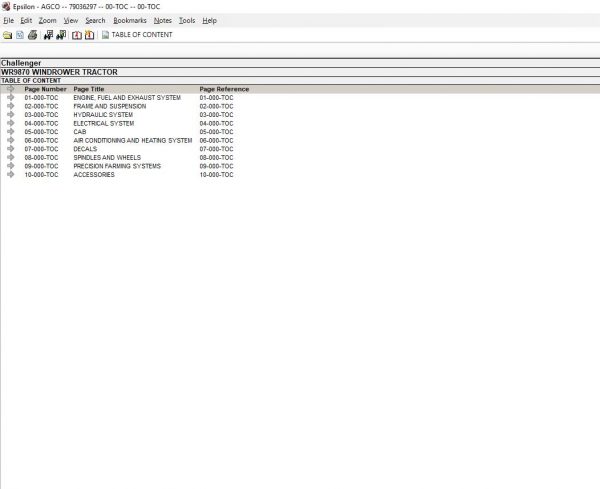The image size is (600, 489).
Task: Click the Page Number column header
Action: (46, 89)
